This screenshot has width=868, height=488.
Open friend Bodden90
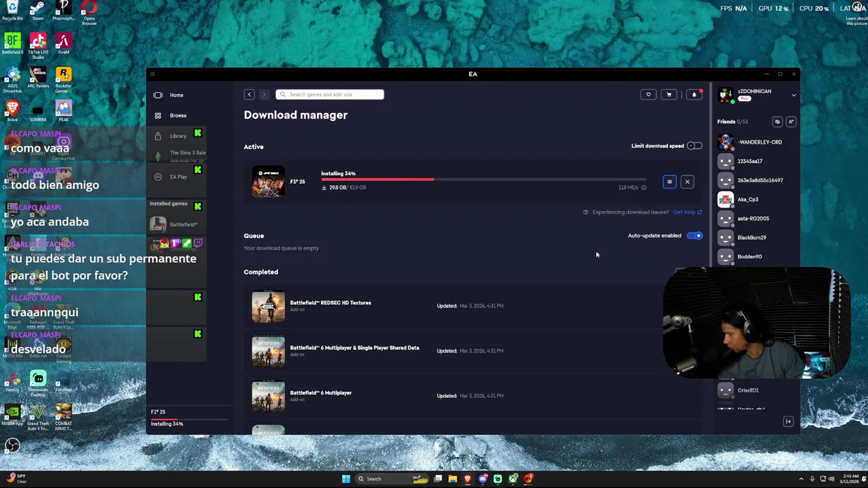pos(757,256)
